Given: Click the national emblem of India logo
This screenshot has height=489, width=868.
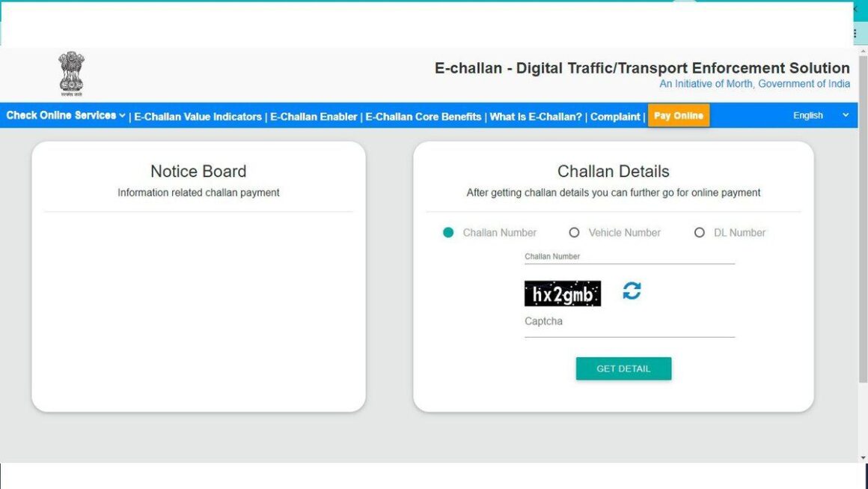Looking at the screenshot, I should click(x=71, y=74).
